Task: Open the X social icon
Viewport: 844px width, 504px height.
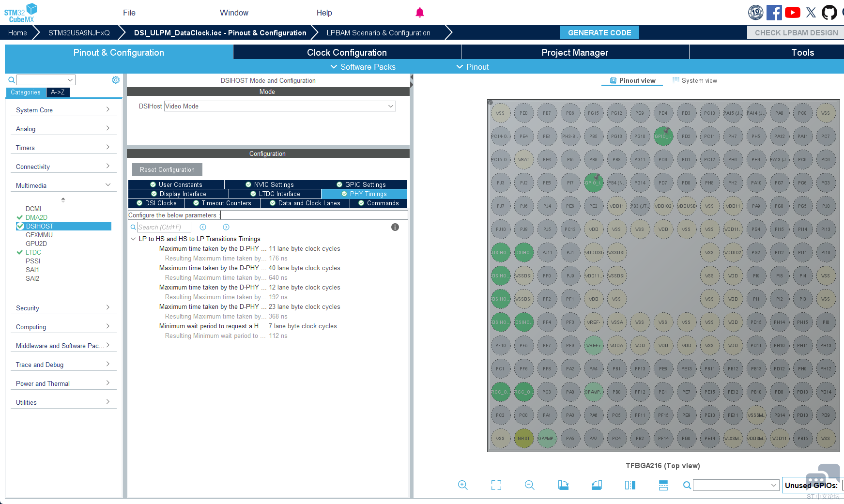Action: tap(811, 13)
